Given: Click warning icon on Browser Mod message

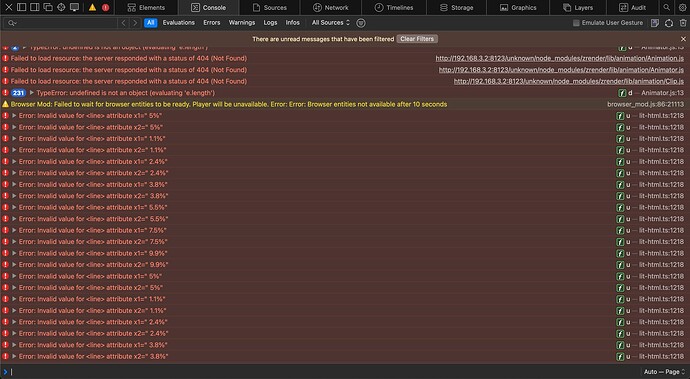Looking at the screenshot, I should point(5,104).
